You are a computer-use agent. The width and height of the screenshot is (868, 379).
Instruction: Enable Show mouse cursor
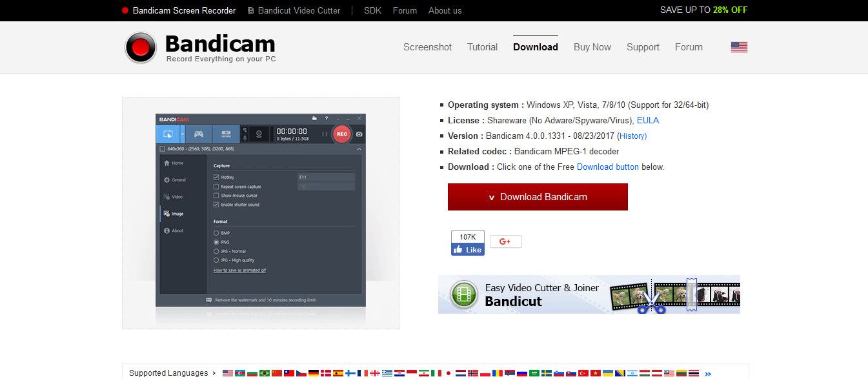click(x=216, y=196)
